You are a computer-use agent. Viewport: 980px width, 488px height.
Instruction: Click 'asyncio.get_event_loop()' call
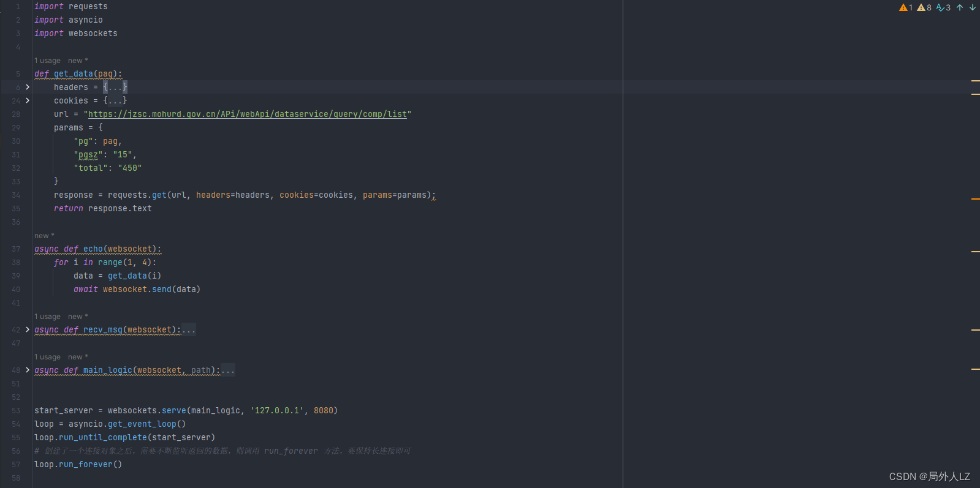click(127, 424)
